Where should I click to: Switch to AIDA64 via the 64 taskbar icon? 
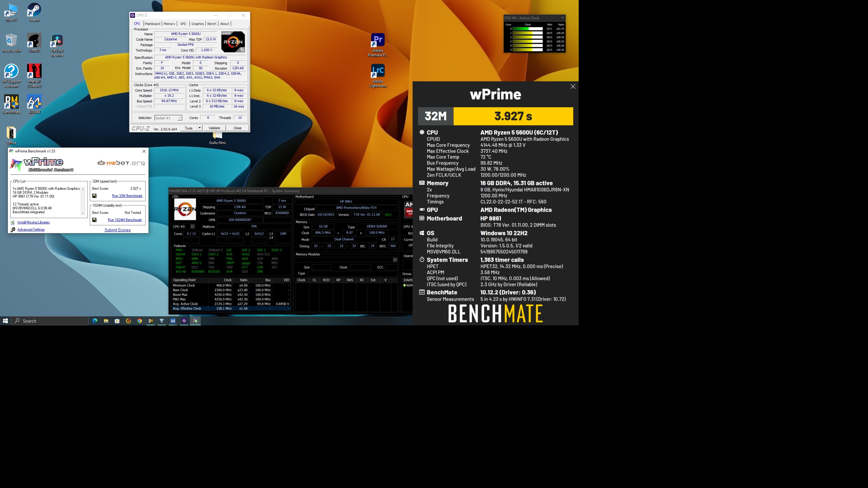pos(173,321)
